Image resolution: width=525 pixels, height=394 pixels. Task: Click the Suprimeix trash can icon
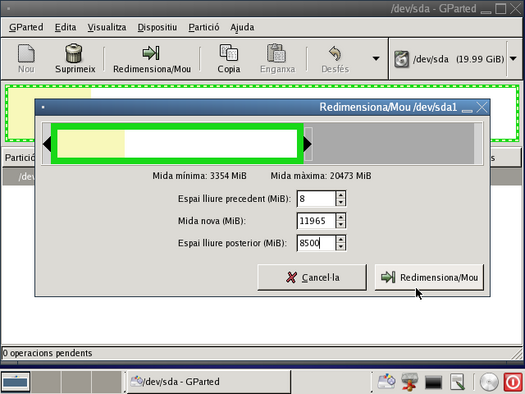pyautogui.click(x=74, y=53)
